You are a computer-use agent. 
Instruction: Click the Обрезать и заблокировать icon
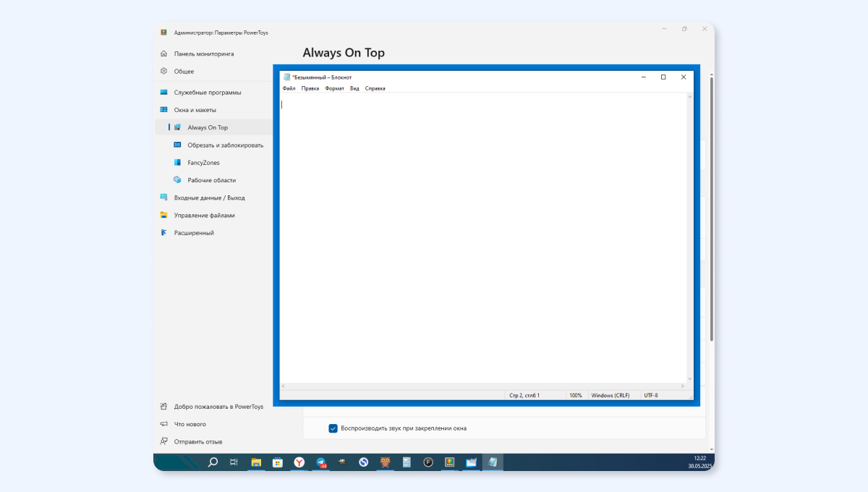click(177, 145)
